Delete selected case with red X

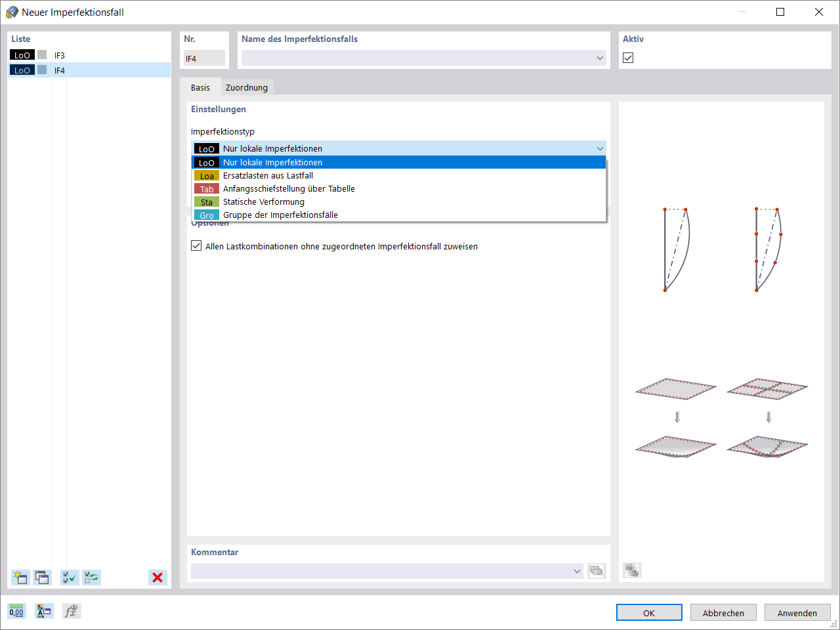(x=157, y=577)
